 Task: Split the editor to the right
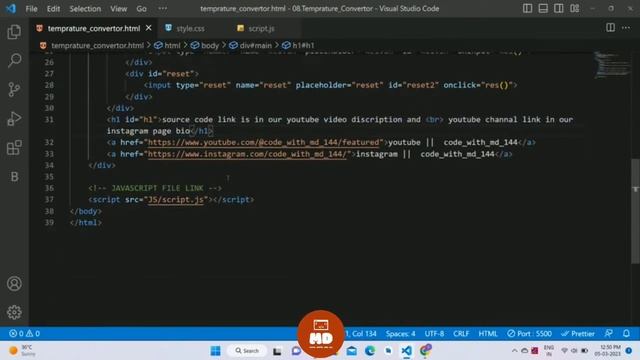[x=610, y=28]
